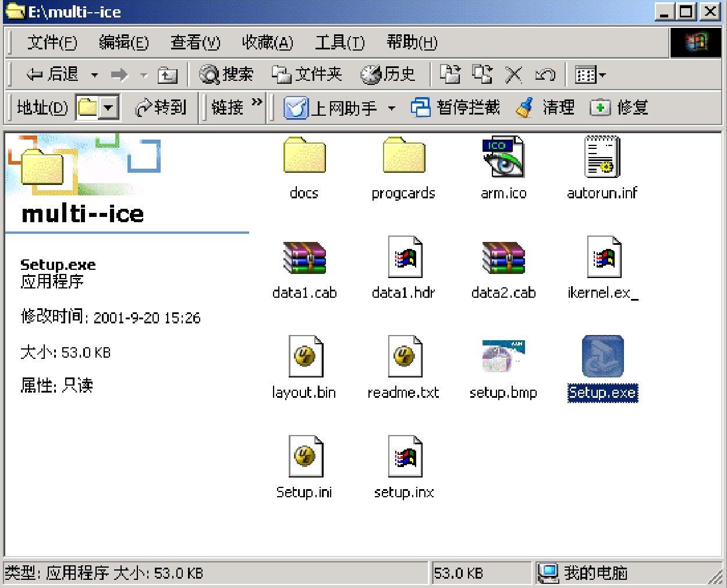Click the 修复 repair icon
Screen dimensions: 727x588
[619, 108]
